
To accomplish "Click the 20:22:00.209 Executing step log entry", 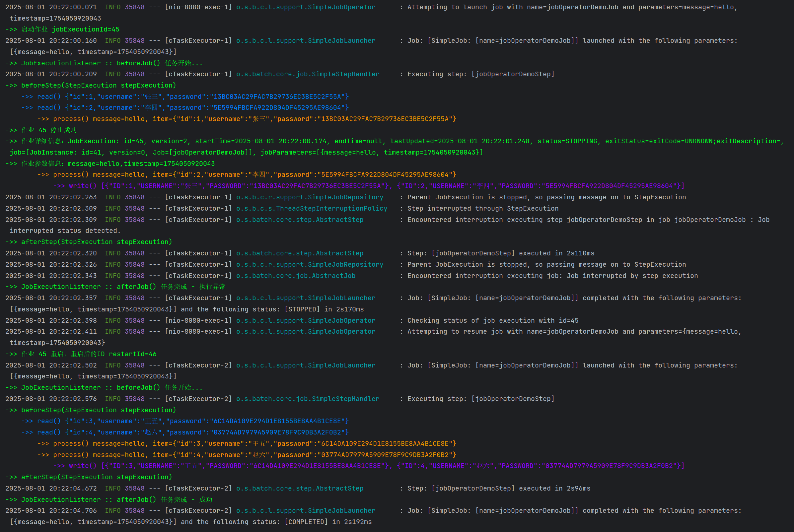I will click(x=280, y=74).
